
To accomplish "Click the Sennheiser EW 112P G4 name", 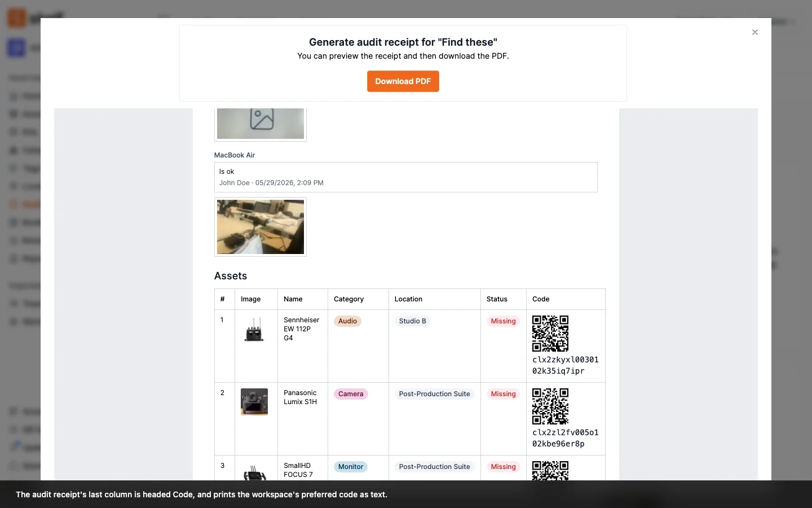I will 301,329.
